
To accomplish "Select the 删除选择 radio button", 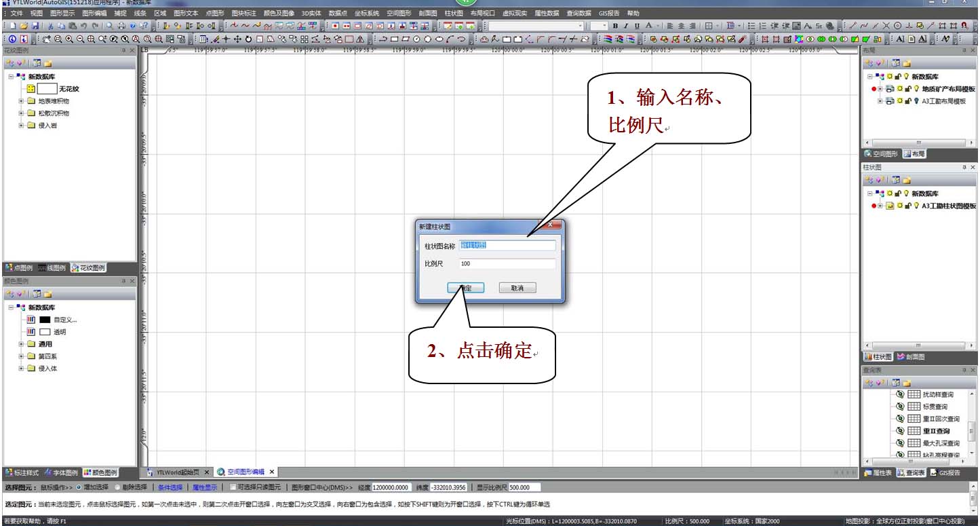I will click(118, 487).
